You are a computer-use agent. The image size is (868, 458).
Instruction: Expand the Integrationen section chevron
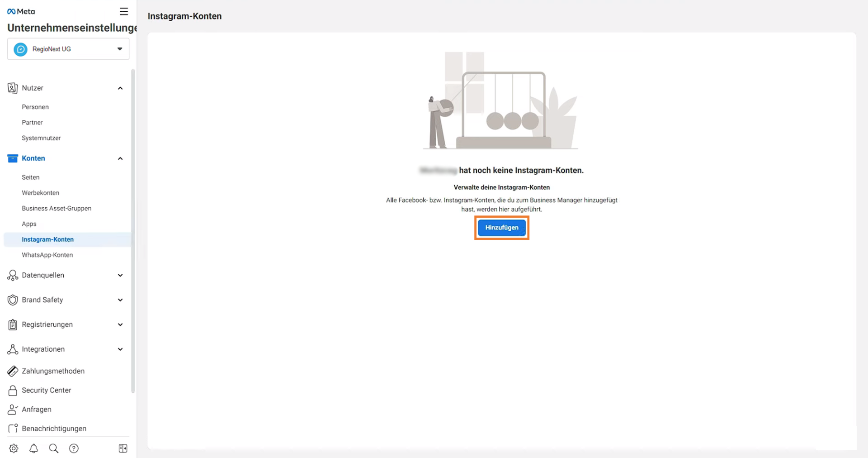click(120, 349)
